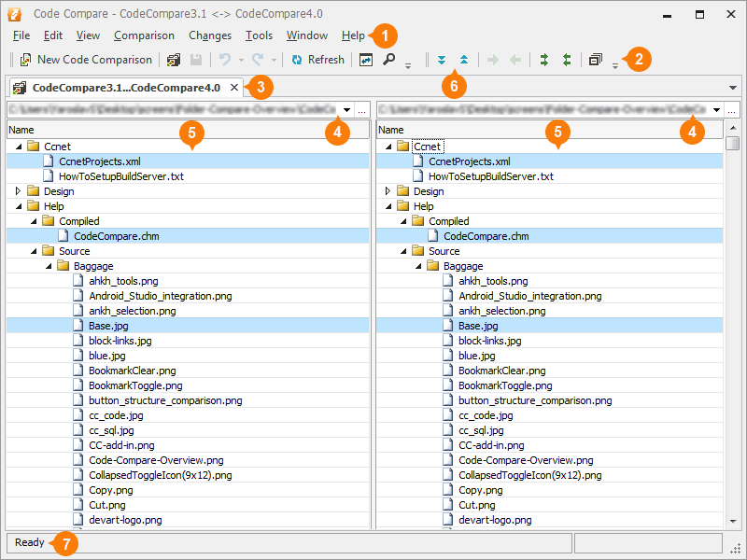Image resolution: width=747 pixels, height=560 pixels.
Task: Click the New Code Comparison button
Action: click(x=86, y=60)
